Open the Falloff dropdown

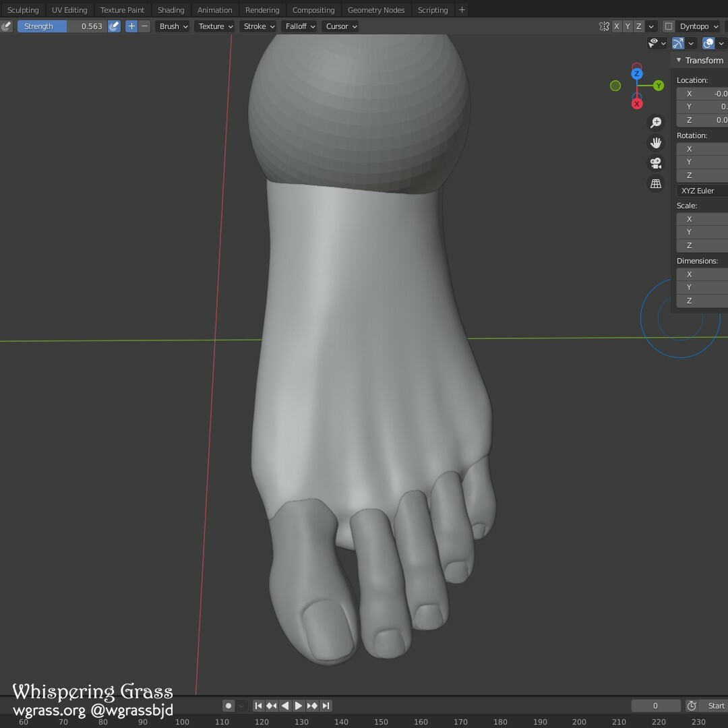299,26
